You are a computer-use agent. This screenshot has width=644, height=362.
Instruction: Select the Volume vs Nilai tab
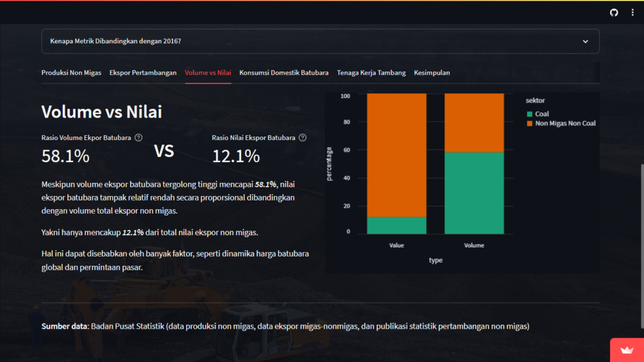(x=208, y=73)
